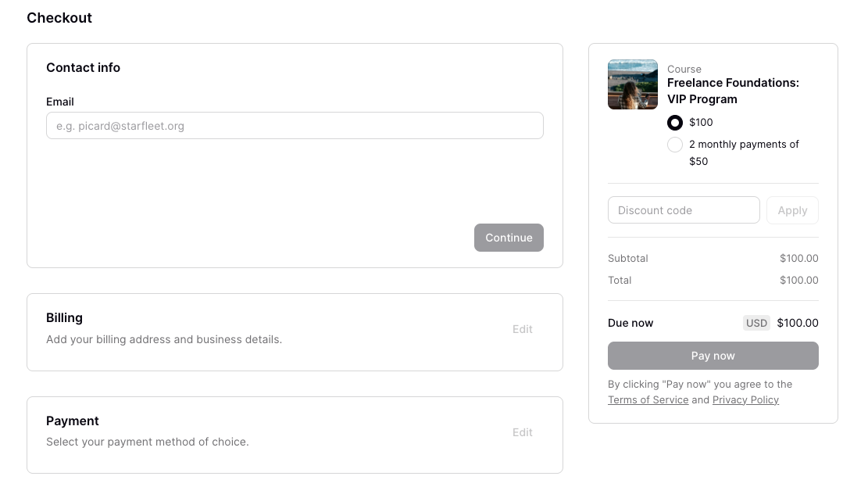Viewport: 868px width, 487px height.
Task: Click the Course label above the program name
Action: point(684,69)
